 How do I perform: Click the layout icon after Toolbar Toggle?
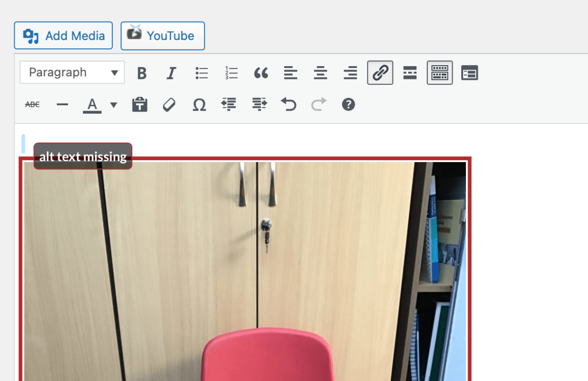pyautogui.click(x=469, y=73)
